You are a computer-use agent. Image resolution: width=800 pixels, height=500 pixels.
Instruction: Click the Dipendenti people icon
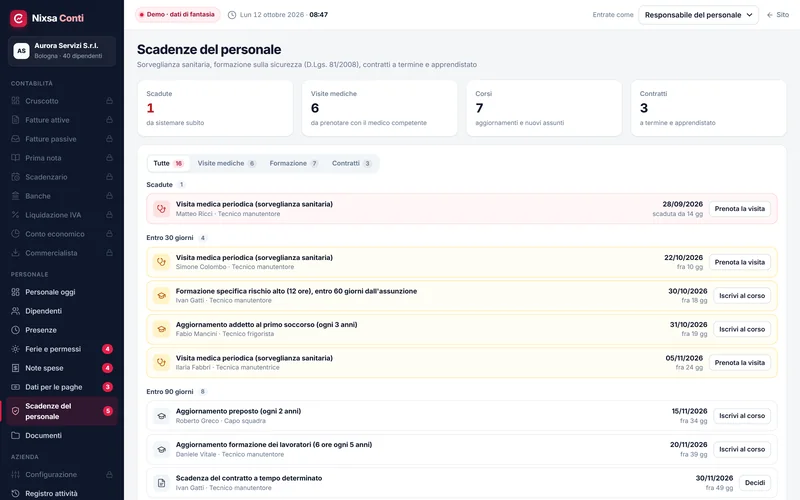click(15, 311)
